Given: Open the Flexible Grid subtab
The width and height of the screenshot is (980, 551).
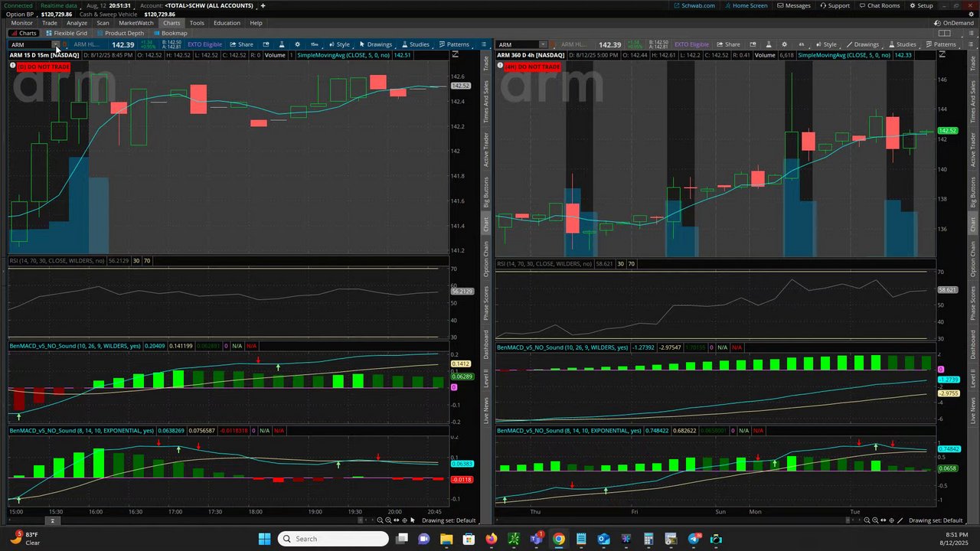Looking at the screenshot, I should click(x=67, y=33).
